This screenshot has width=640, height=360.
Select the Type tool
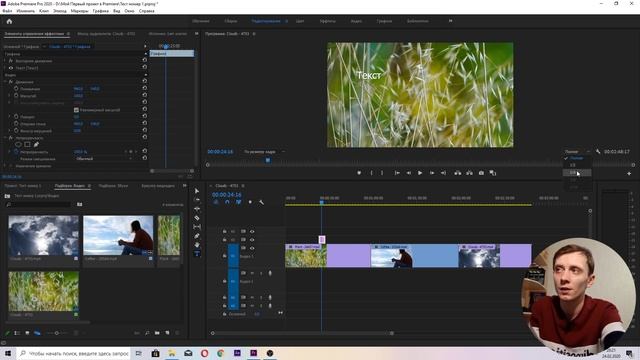coord(197,254)
